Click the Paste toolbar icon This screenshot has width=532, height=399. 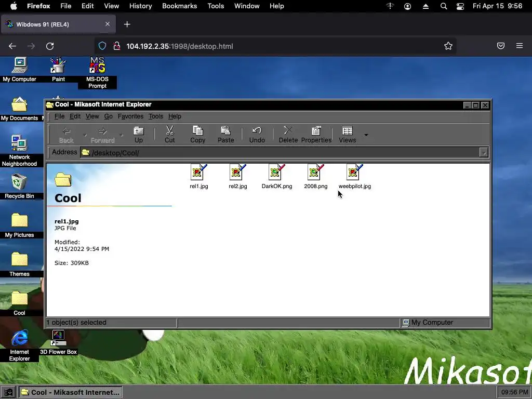tap(225, 135)
